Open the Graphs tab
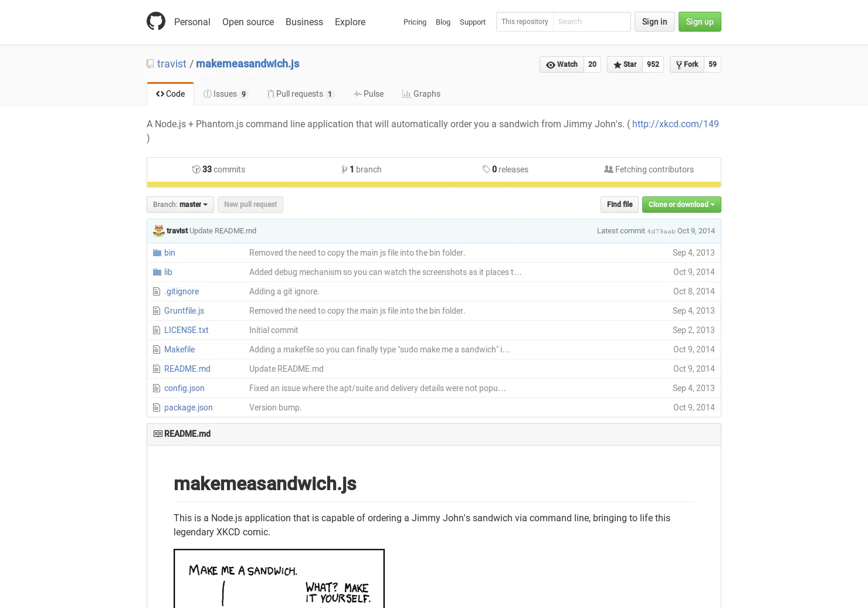This screenshot has width=868, height=608. pos(421,94)
